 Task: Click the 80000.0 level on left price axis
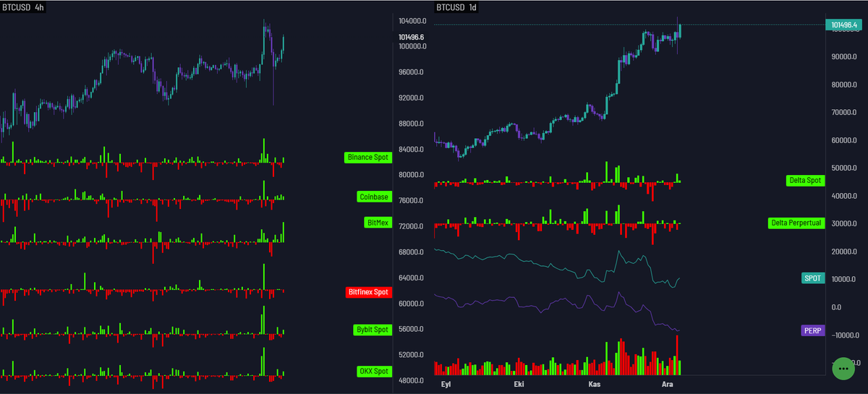point(412,175)
